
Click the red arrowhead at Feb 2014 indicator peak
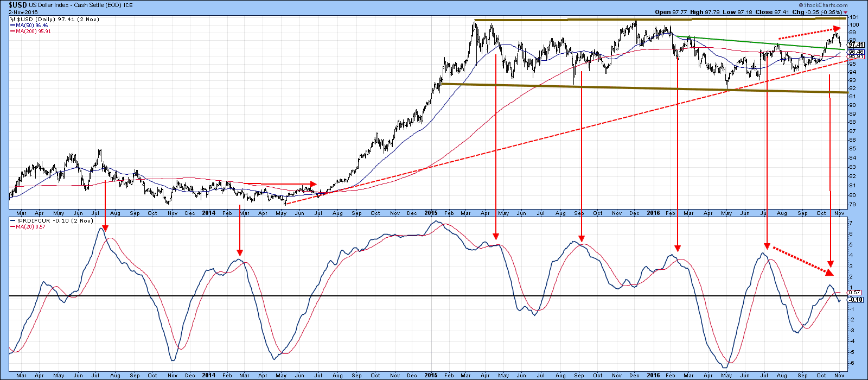click(x=240, y=251)
